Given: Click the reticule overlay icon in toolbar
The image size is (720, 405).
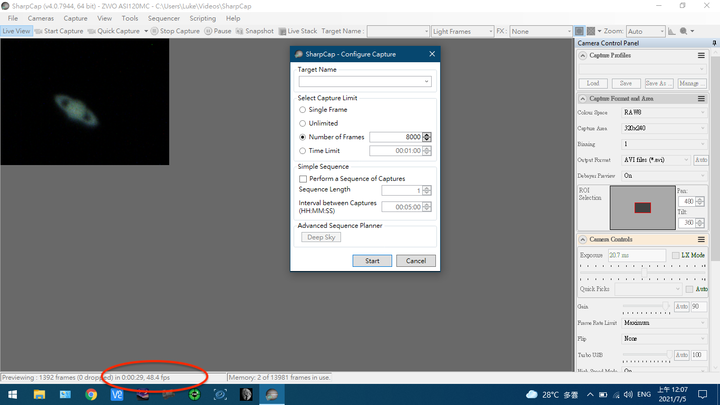Looking at the screenshot, I should (591, 31).
